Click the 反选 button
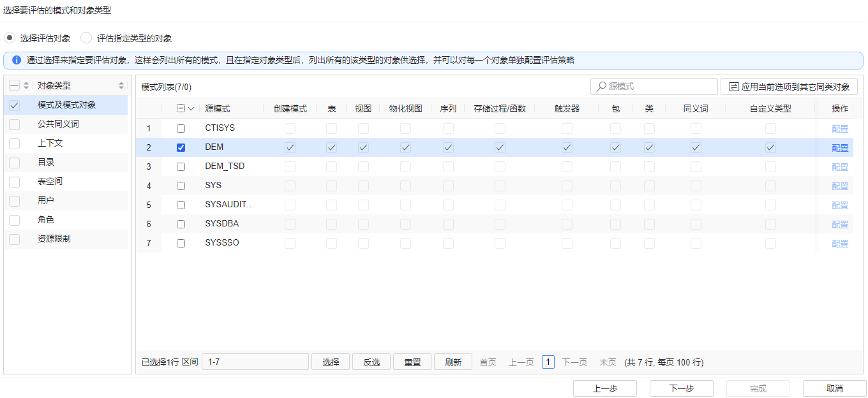This screenshot has width=868, height=398. (x=371, y=362)
